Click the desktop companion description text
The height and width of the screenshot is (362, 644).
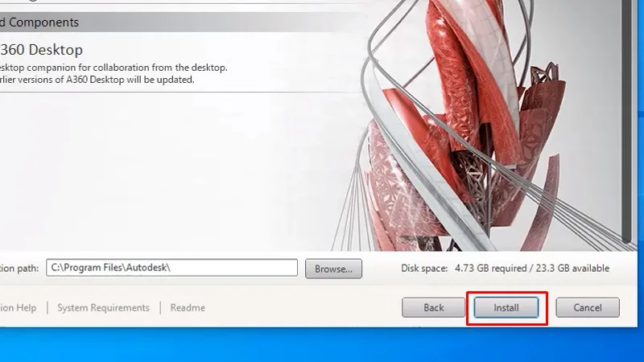[113, 68]
